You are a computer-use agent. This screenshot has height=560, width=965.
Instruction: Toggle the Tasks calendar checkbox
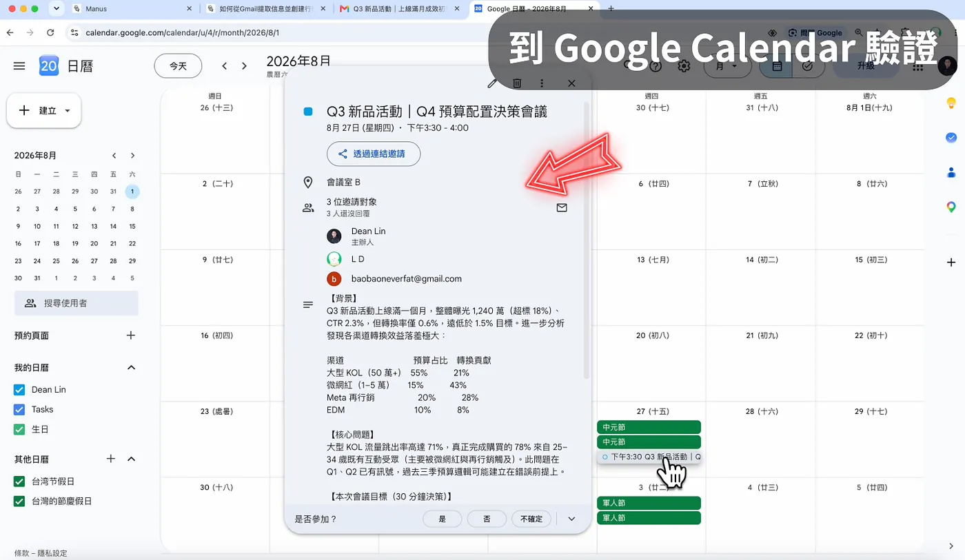[x=19, y=410]
